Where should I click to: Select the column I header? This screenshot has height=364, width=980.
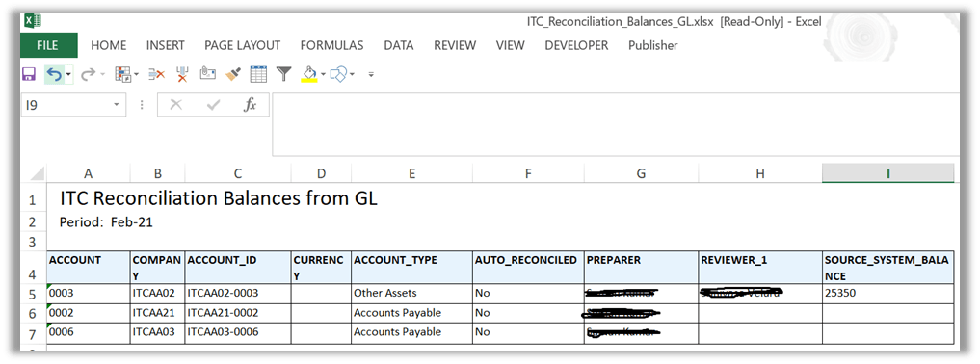pos(887,173)
